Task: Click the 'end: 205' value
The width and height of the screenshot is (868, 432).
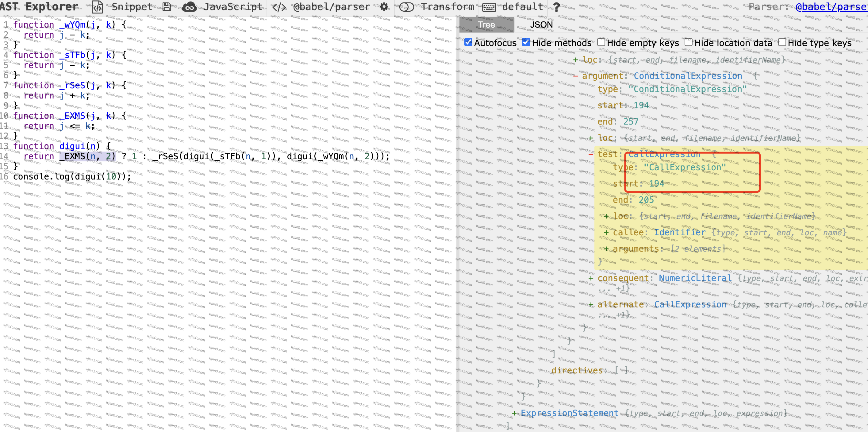Action: click(x=646, y=200)
